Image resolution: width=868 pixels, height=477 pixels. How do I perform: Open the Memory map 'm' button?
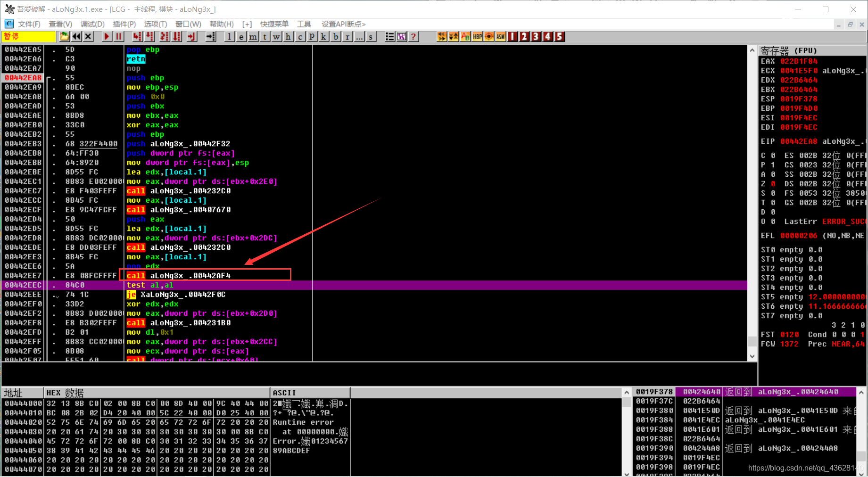tap(253, 37)
